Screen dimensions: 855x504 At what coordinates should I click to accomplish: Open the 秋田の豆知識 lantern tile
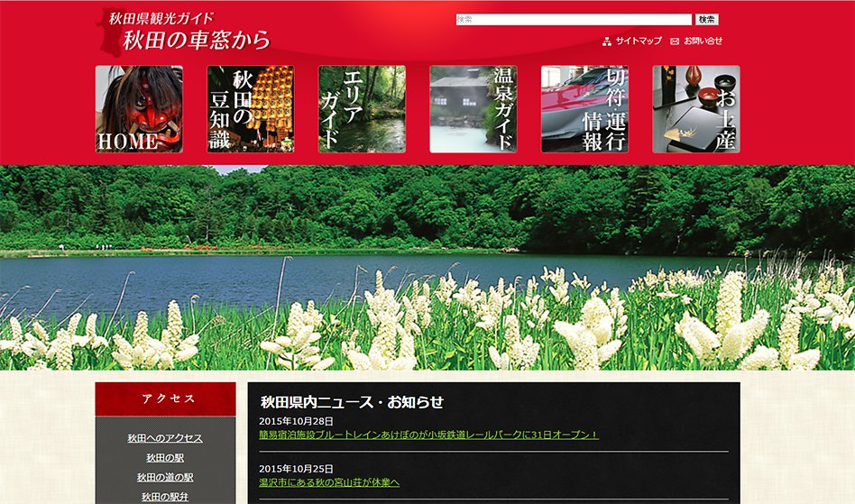(250, 109)
